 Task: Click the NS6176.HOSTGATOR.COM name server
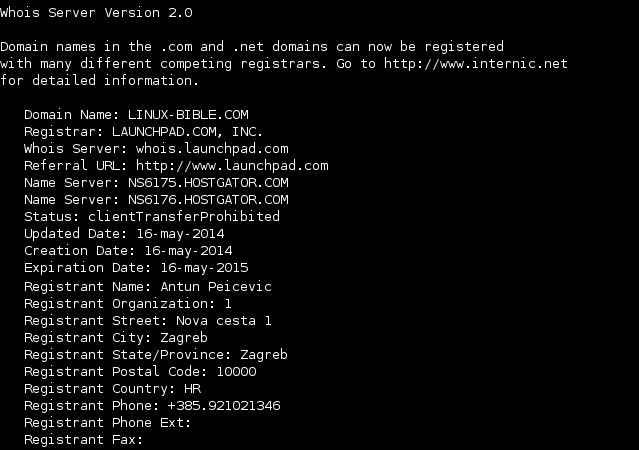(x=208, y=200)
